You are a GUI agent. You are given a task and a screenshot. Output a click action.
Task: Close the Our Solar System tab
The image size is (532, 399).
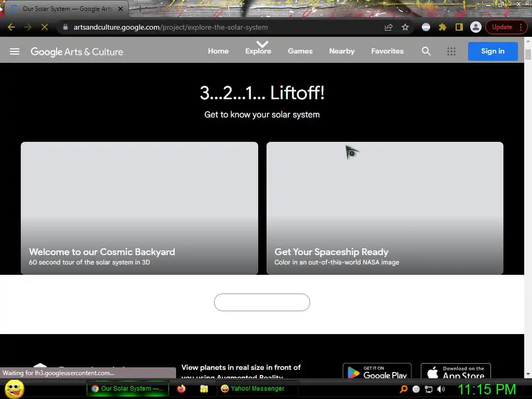pos(121,9)
